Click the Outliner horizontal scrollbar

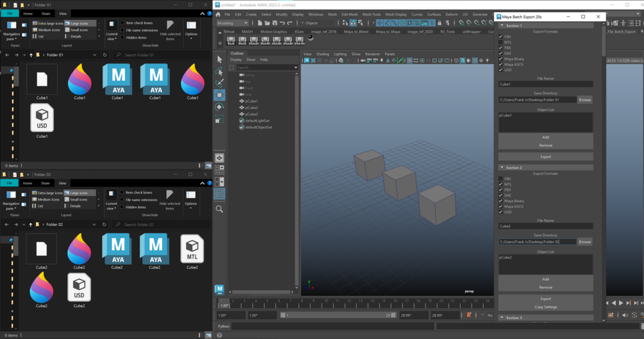261,292
